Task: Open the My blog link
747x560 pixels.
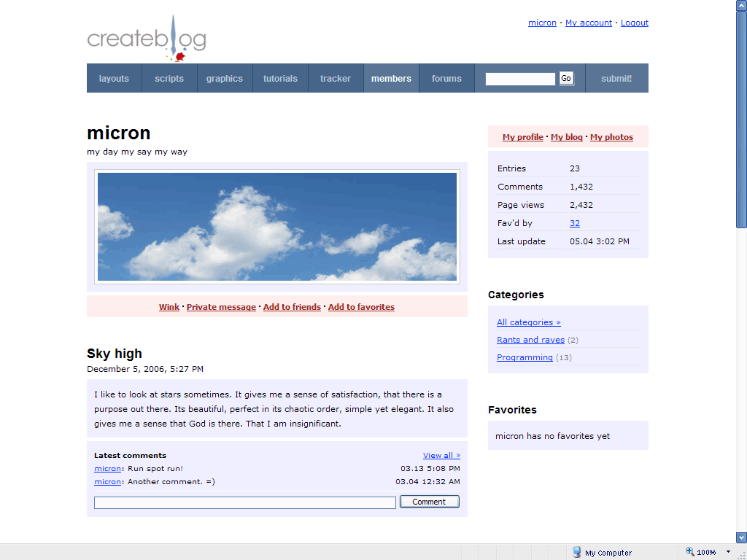Action: (566, 137)
